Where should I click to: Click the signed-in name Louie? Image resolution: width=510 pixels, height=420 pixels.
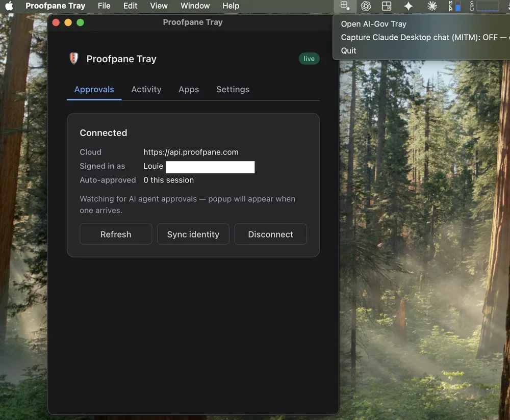coord(153,166)
